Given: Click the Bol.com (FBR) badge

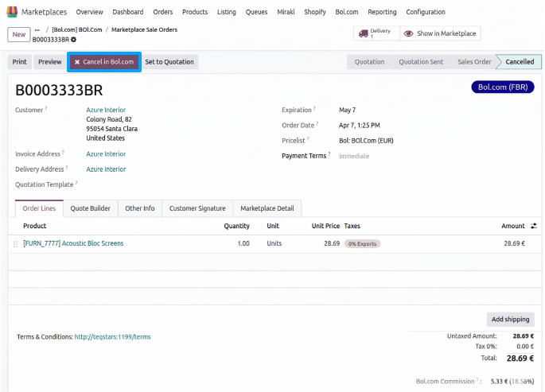Looking at the screenshot, I should [503, 87].
